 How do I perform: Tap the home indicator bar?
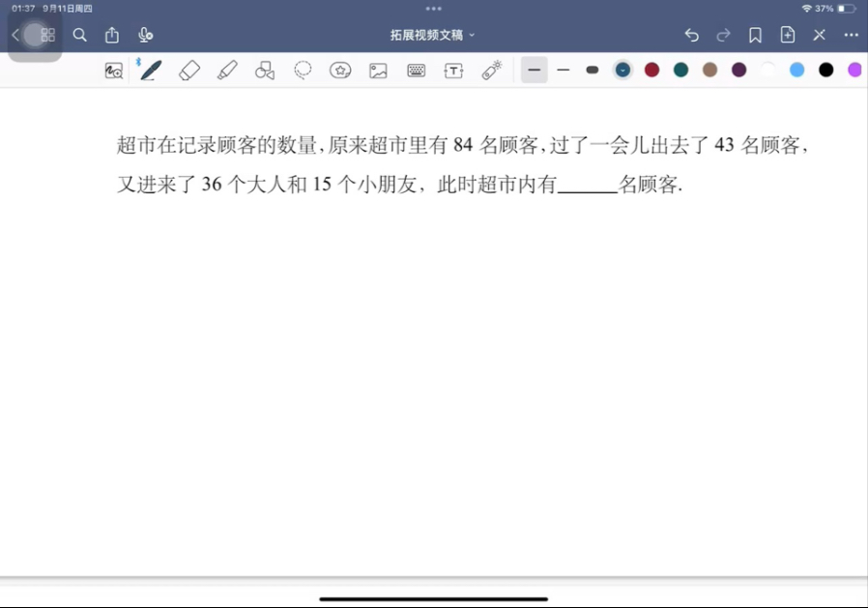point(433,599)
